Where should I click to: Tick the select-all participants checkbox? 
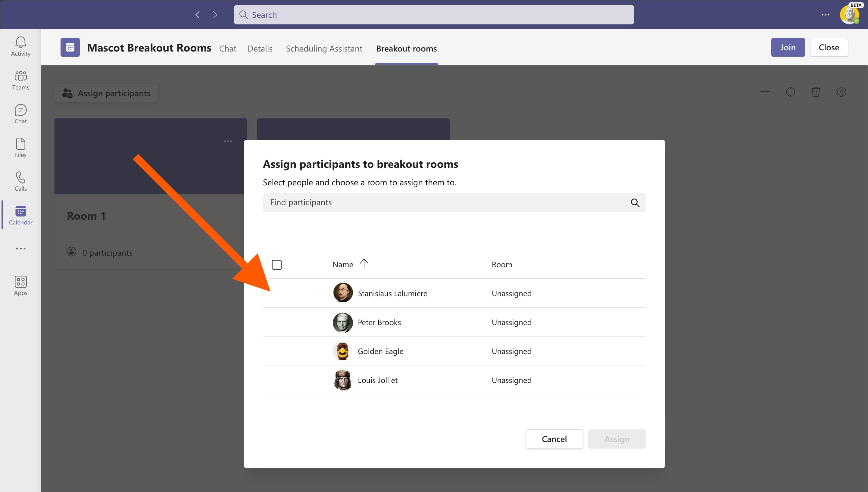[276, 265]
